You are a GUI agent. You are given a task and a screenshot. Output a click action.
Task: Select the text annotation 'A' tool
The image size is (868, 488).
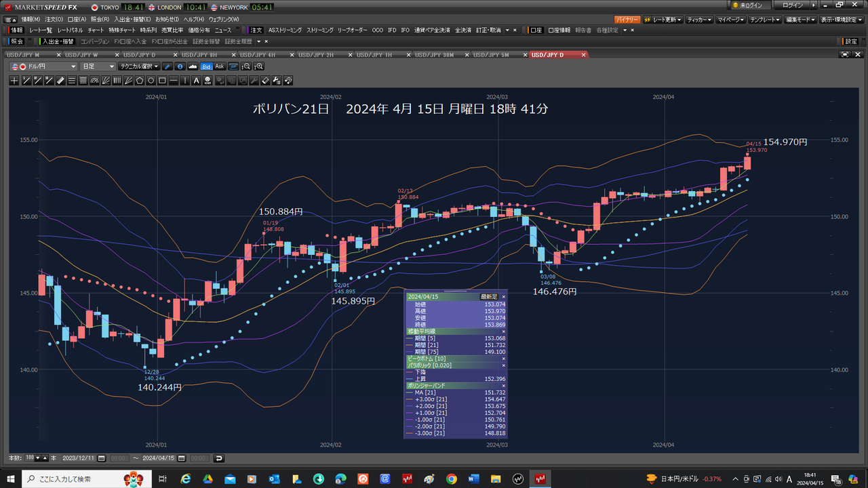coord(197,81)
